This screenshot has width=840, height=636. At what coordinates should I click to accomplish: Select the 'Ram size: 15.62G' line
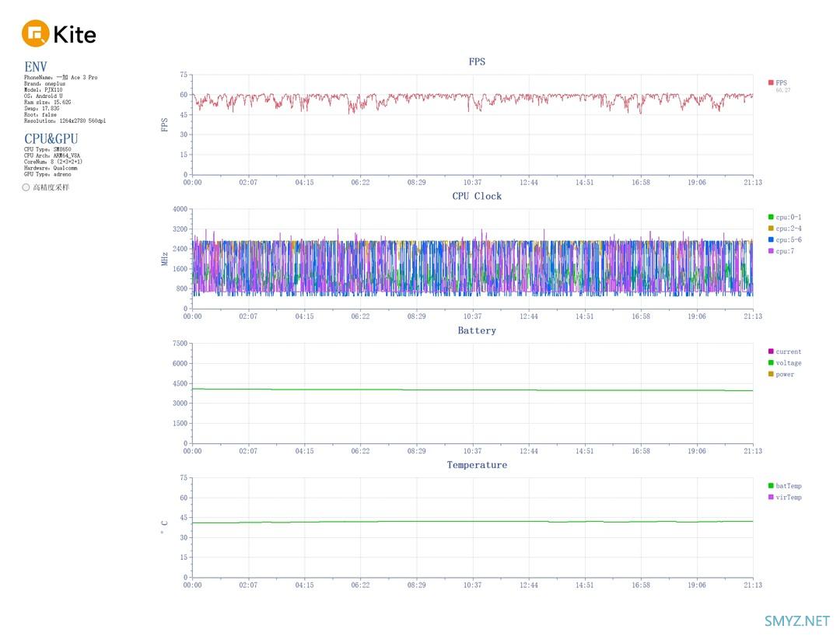(47, 103)
